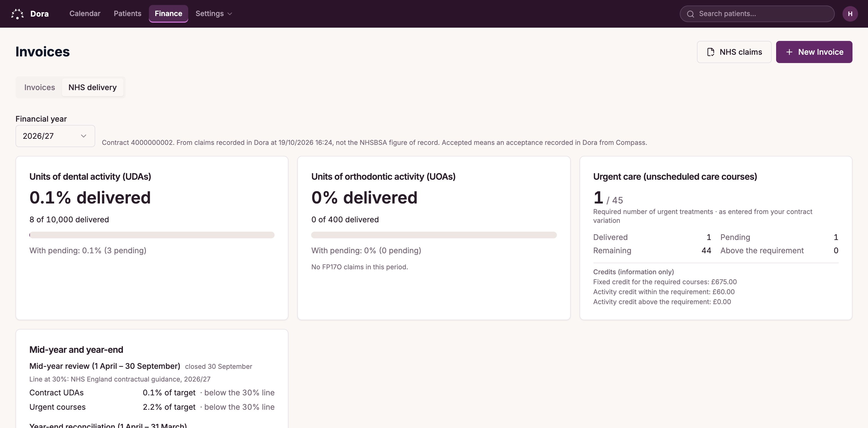Click the '0% delivered' UOA figure
This screenshot has height=428, width=868.
coord(364,197)
